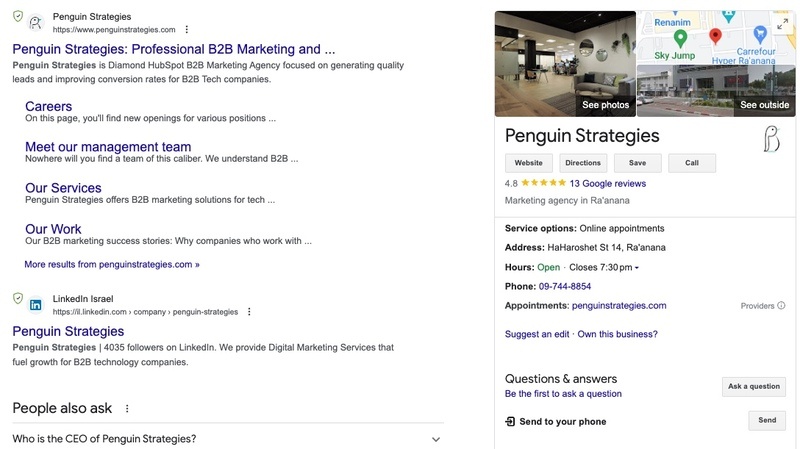Click the red location pin on map

click(x=715, y=36)
